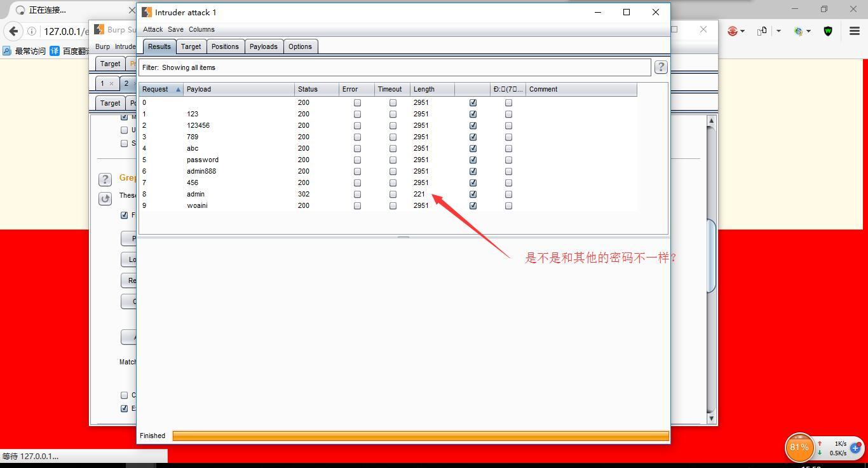Open Target tab in Intruder attack window
The height and width of the screenshot is (468, 868).
click(191, 46)
